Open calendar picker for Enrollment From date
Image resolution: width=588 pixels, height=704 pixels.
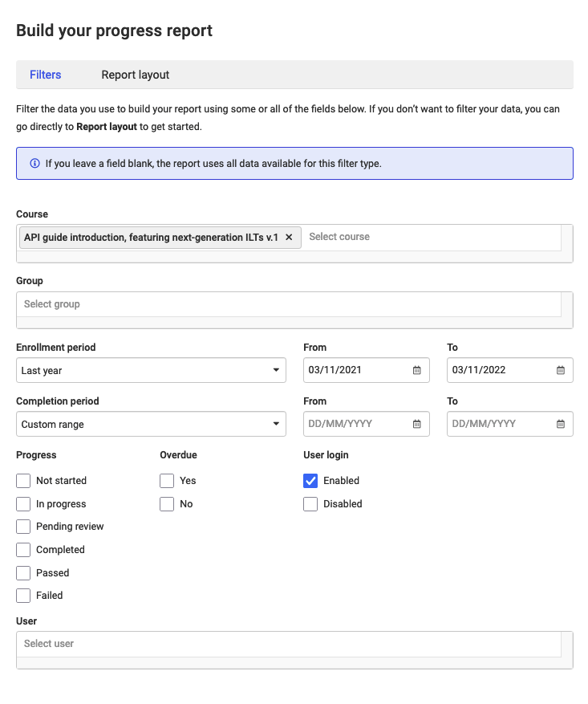pos(416,370)
